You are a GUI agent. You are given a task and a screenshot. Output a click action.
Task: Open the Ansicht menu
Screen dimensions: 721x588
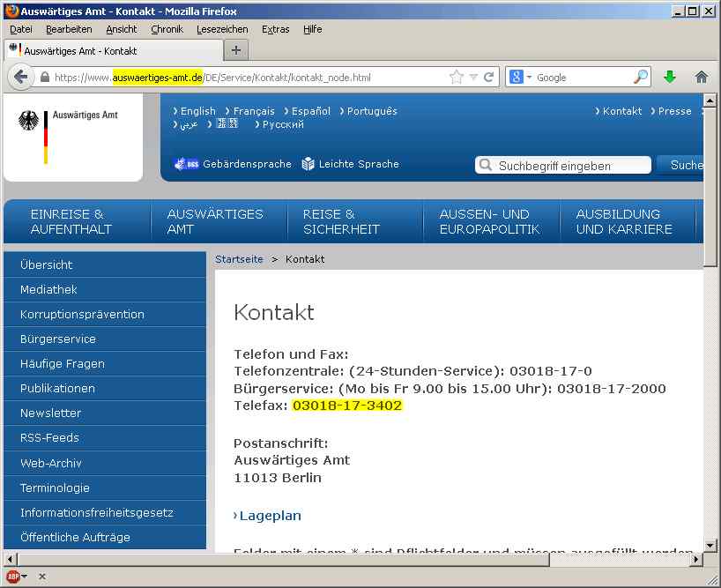[x=122, y=29]
